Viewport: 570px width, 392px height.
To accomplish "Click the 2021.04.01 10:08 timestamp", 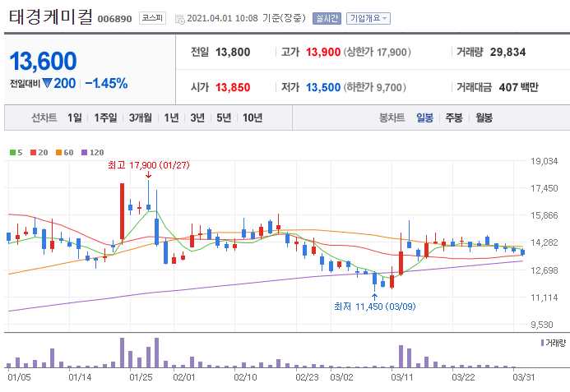I will click(x=222, y=18).
